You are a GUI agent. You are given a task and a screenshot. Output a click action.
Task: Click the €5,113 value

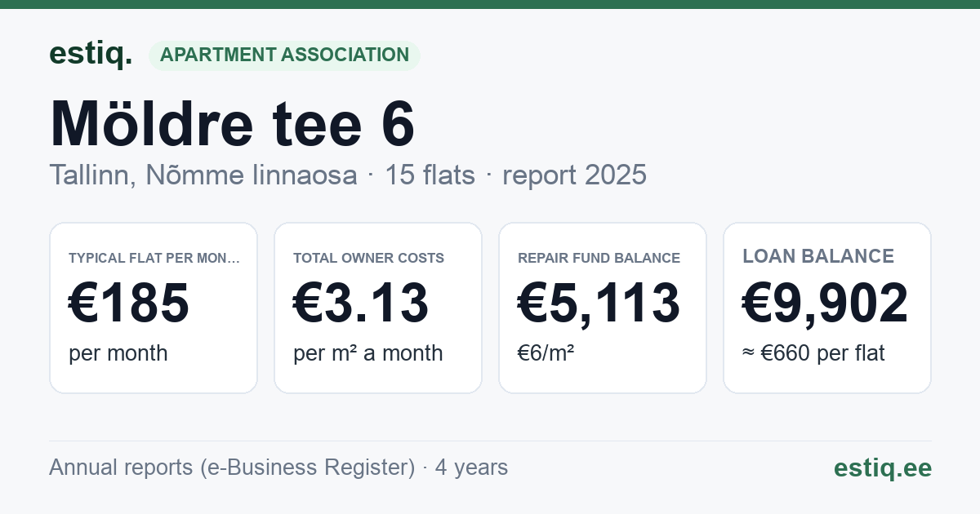tap(599, 304)
